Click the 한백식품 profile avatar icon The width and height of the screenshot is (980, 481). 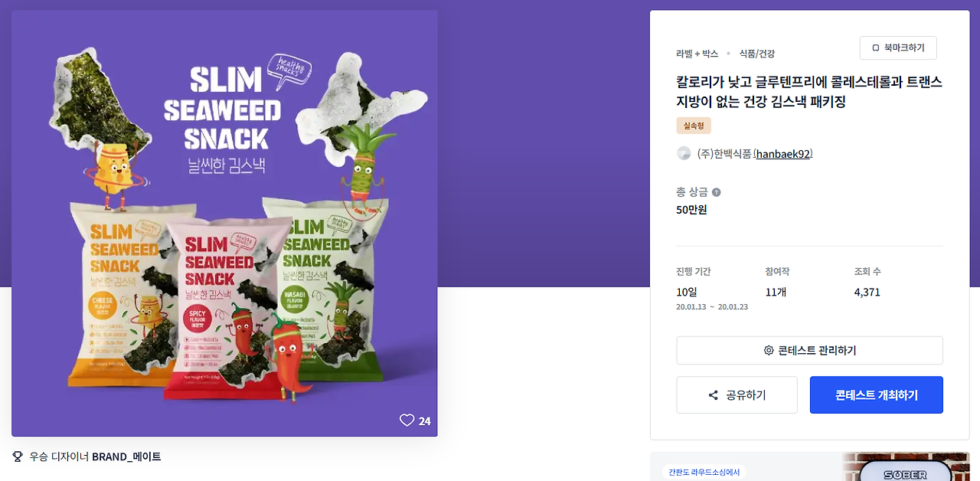pos(684,153)
